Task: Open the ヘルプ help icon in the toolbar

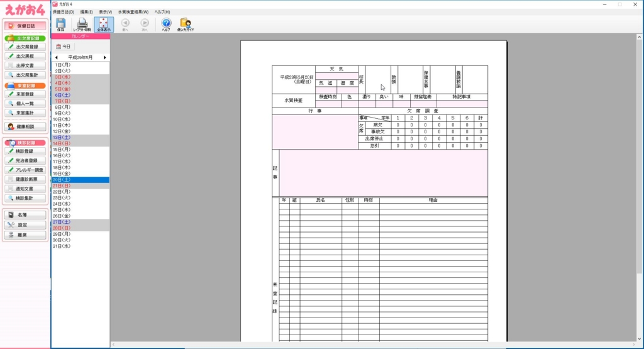Action: (x=166, y=25)
